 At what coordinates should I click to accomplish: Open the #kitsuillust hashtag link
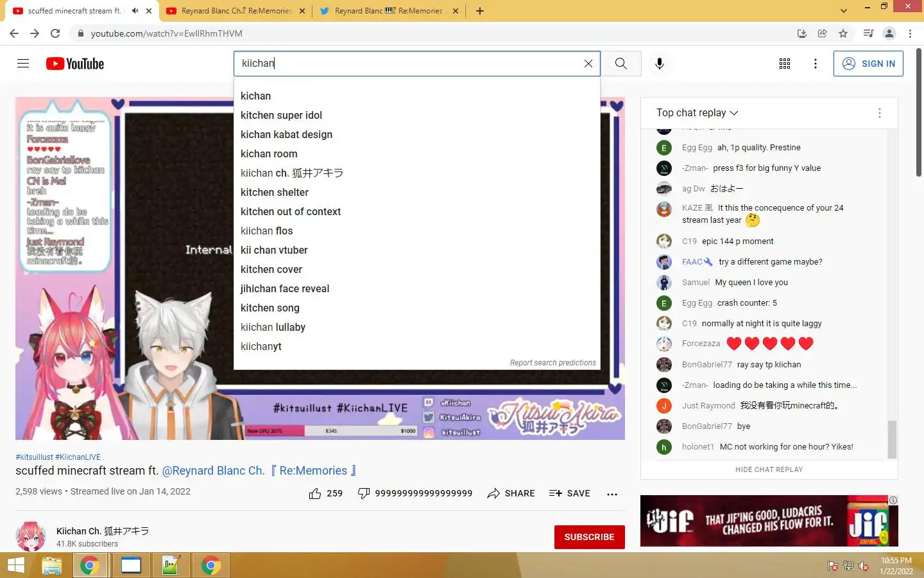pyautogui.click(x=34, y=457)
